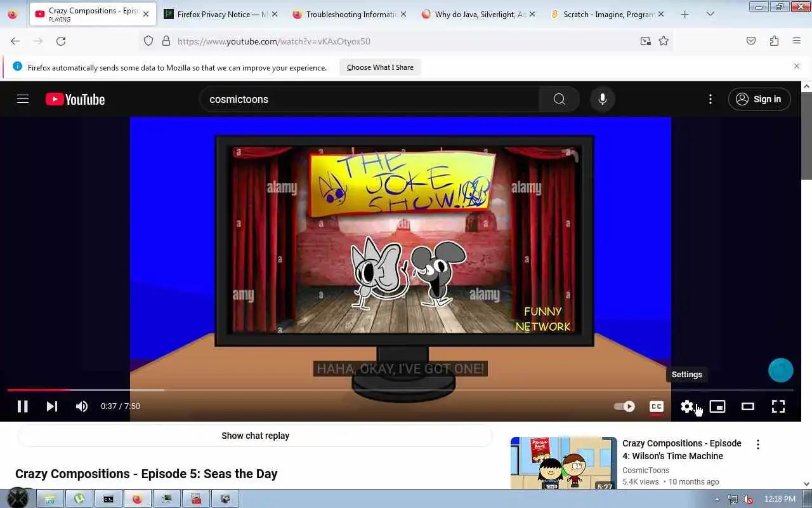Open the YouTube guide hamburger menu

[x=23, y=99]
